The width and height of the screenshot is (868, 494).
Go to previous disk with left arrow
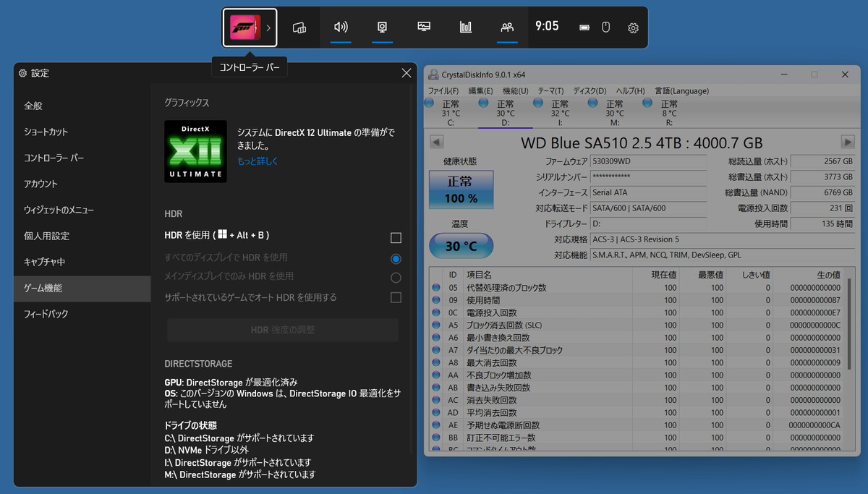click(436, 142)
